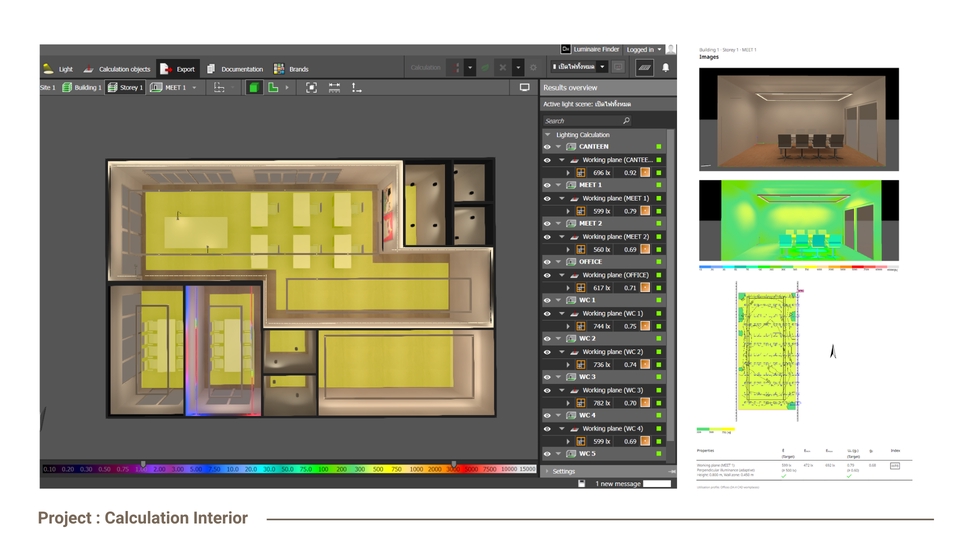
Task: Click the cancel calculation X icon
Action: coord(503,67)
